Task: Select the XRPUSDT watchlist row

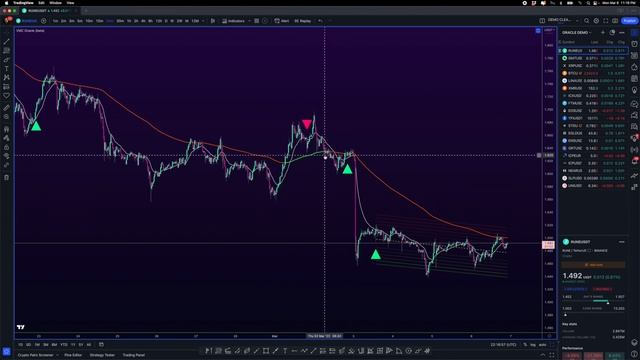Action: point(594,66)
